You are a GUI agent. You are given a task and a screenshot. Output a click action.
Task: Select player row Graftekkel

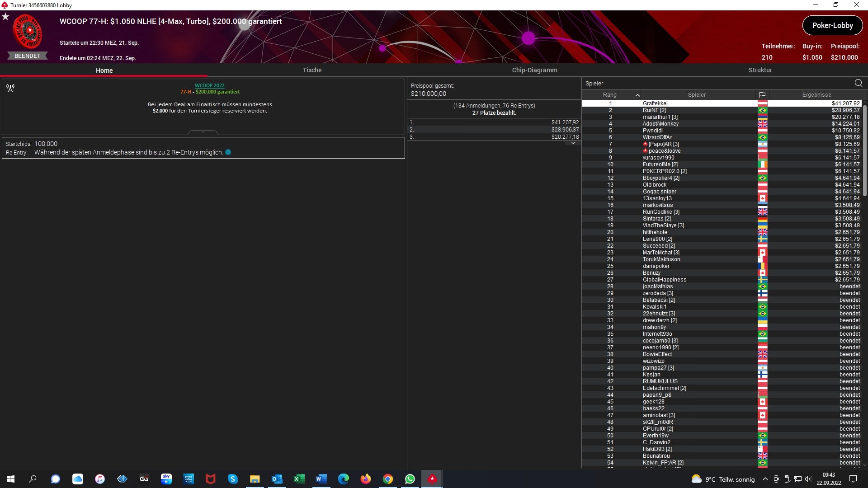722,103
